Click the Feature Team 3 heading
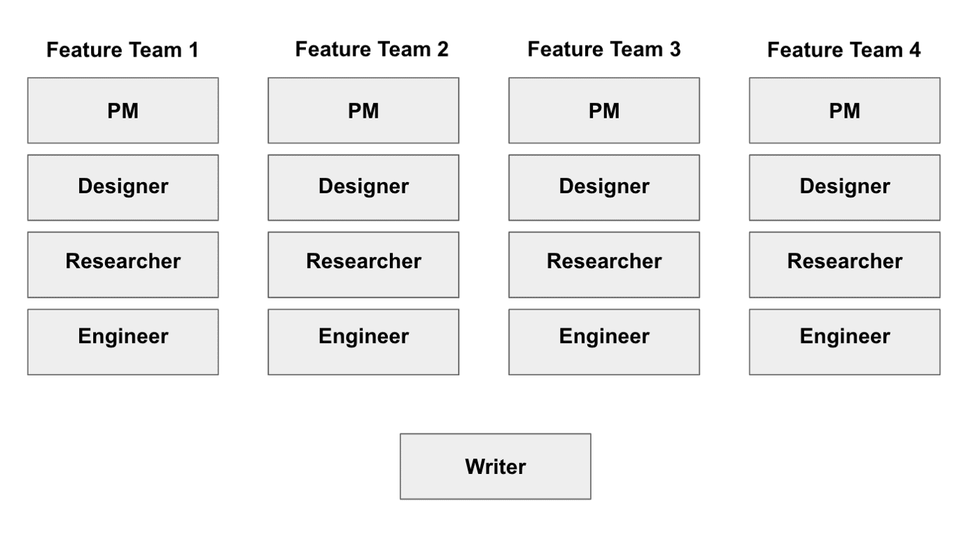This screenshot has width=980, height=542. [x=604, y=50]
